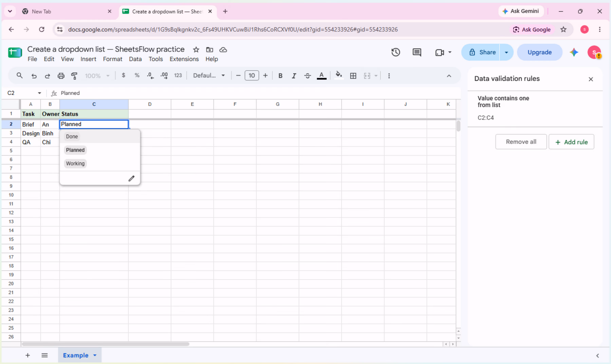Close the Data validation rules panel
This screenshot has height=364, width=611.
coord(591,79)
